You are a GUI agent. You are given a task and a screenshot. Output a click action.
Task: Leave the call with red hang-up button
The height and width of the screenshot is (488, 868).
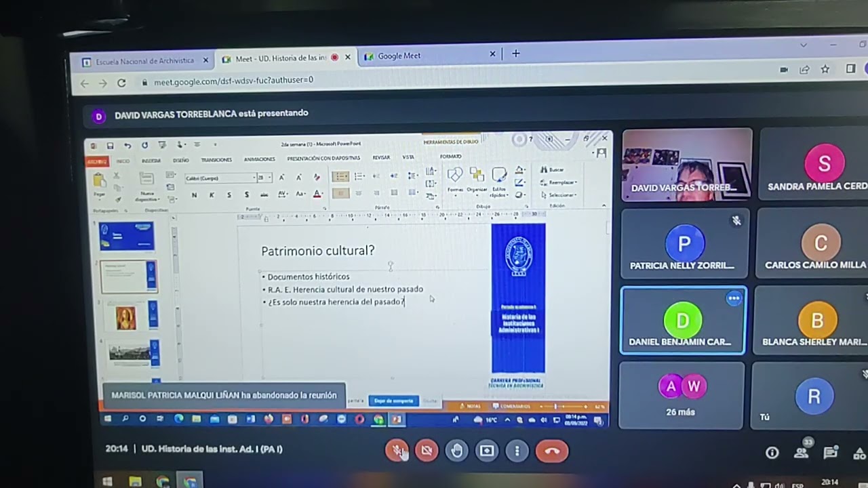pos(552,451)
